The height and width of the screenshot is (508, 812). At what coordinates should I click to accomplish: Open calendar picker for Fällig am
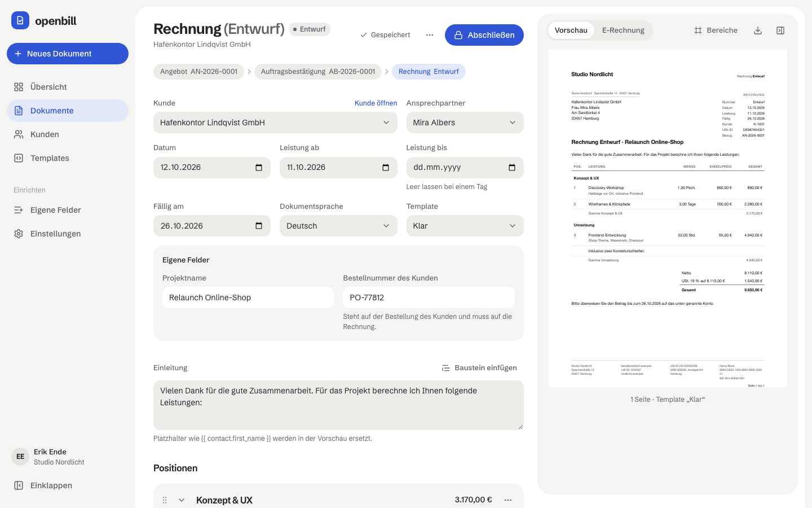click(x=259, y=226)
